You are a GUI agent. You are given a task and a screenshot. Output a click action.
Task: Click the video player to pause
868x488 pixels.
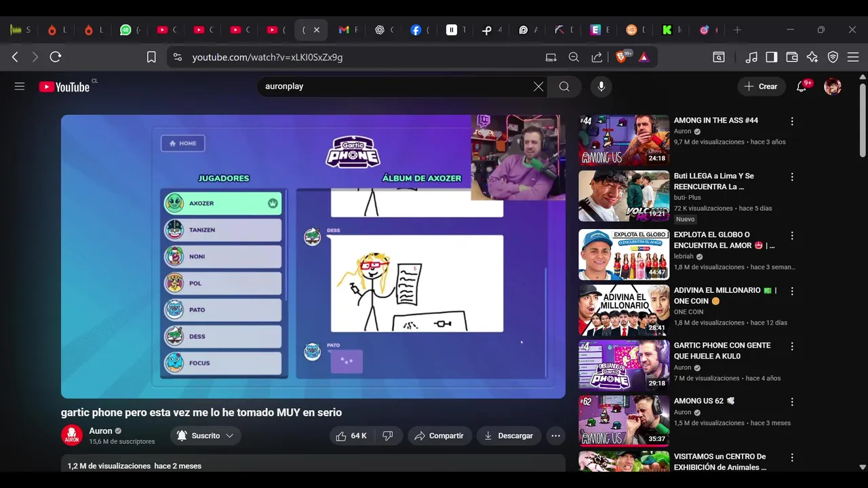click(313, 256)
